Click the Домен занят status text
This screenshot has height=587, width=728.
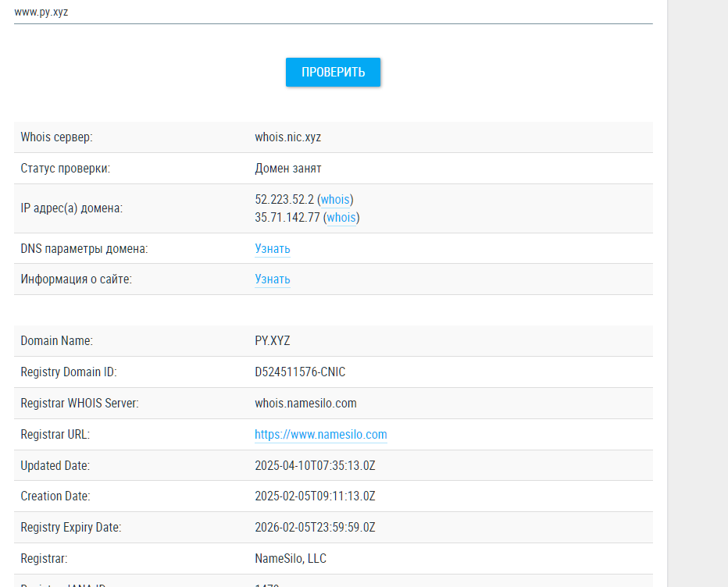pyautogui.click(x=288, y=169)
